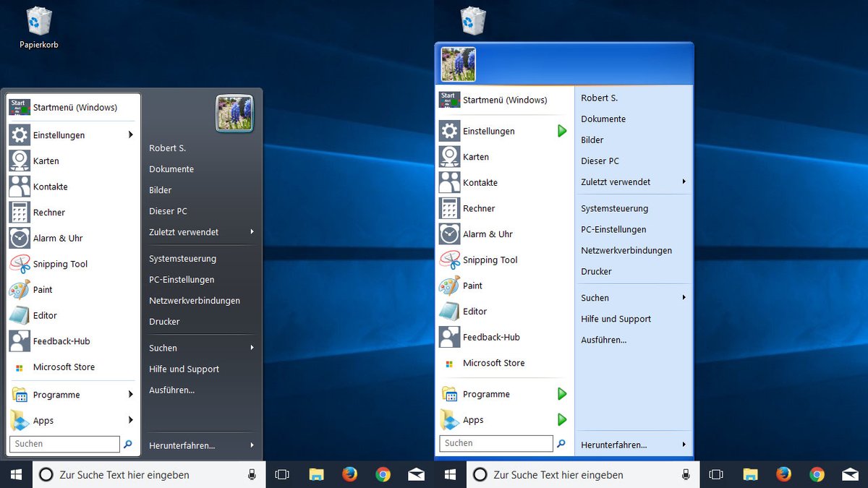
Task: Select Systemsteuerung from the right column
Action: click(x=183, y=258)
